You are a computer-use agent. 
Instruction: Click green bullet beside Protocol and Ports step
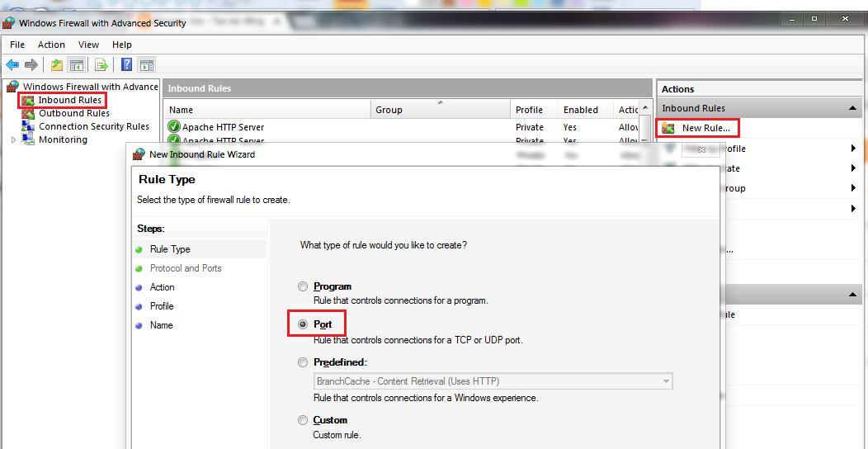139,268
